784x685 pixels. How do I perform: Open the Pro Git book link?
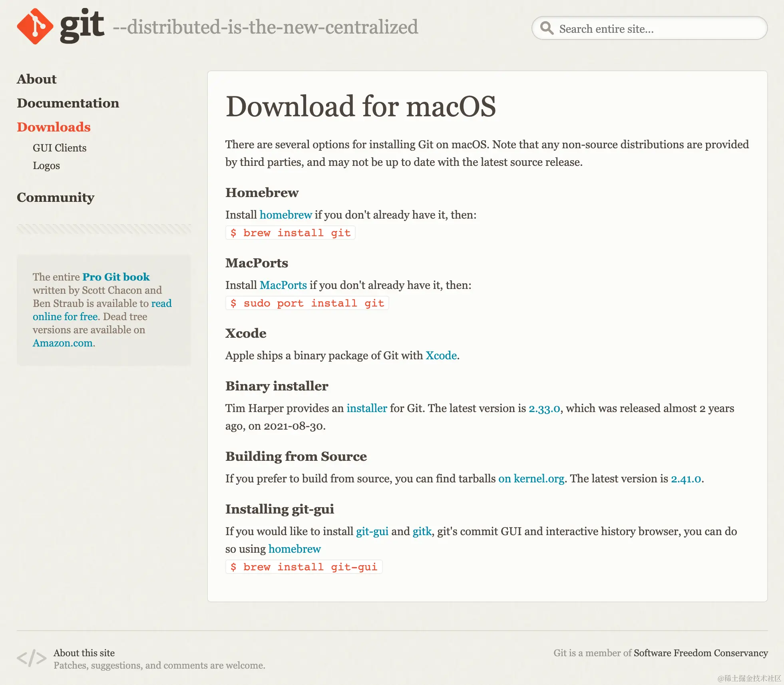point(116,277)
